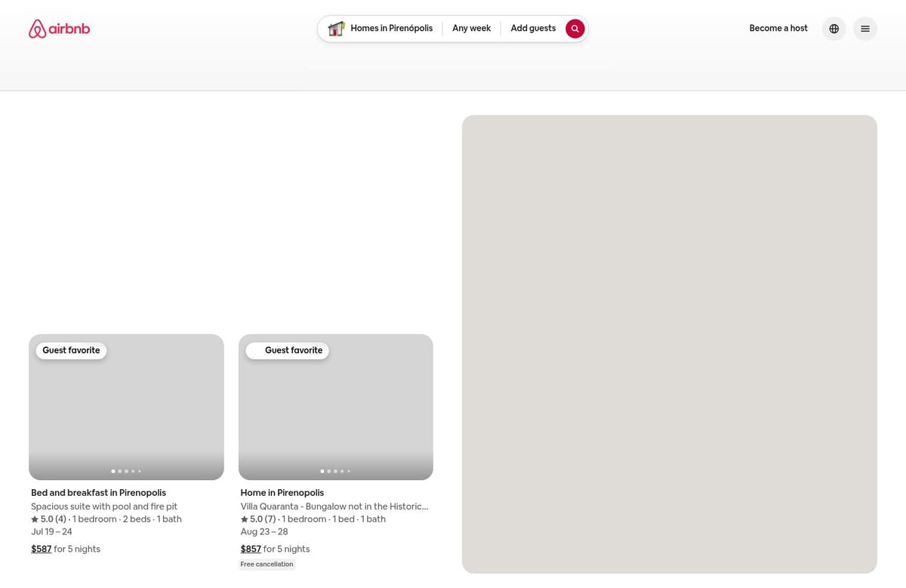Click the house icon in the search bar
Viewport: 906px width, 588px height.
[336, 29]
